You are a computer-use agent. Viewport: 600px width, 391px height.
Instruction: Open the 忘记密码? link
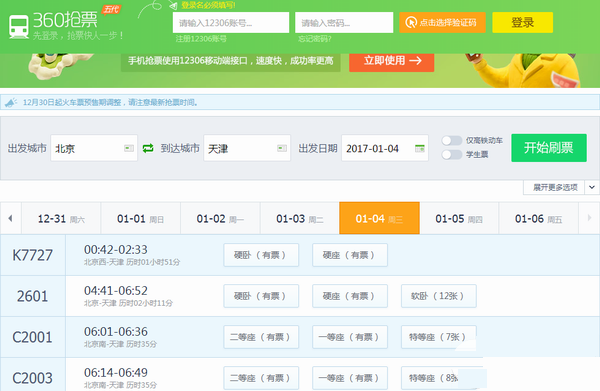click(315, 39)
